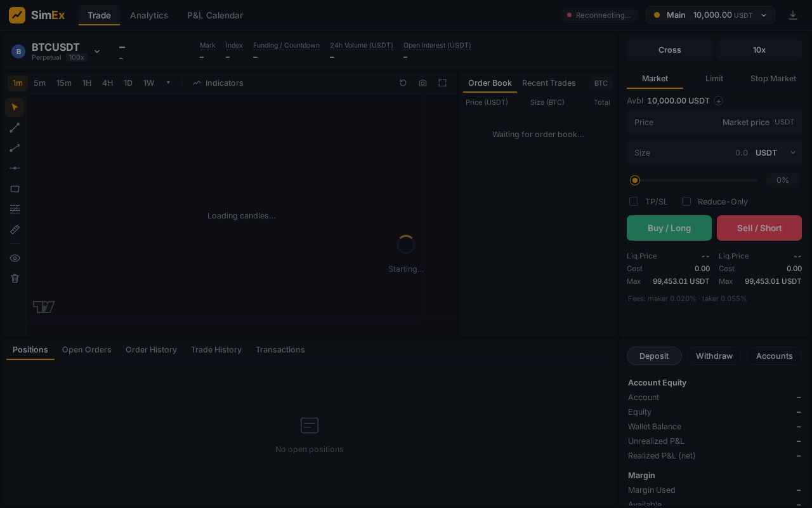Select the ray line drawing tool
The height and width of the screenshot is (508, 812).
pos(15,148)
